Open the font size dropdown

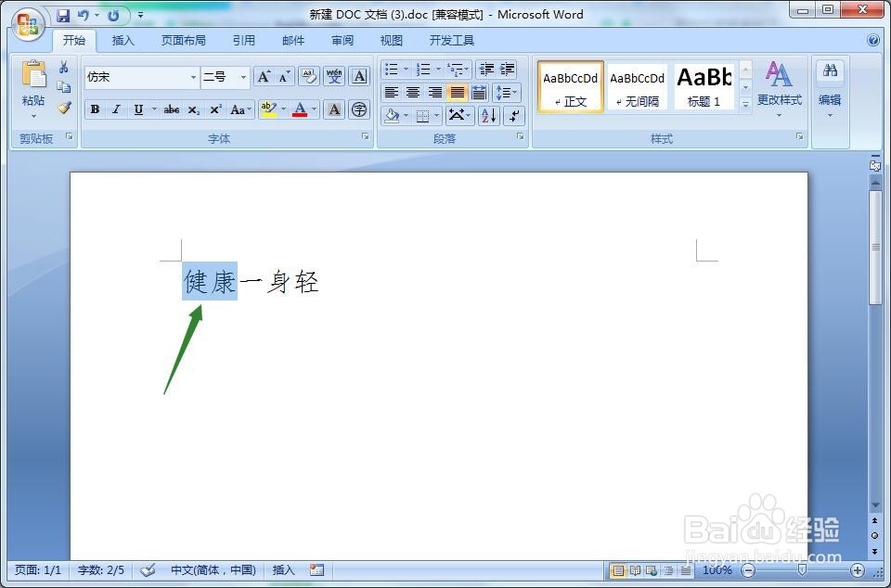click(242, 77)
